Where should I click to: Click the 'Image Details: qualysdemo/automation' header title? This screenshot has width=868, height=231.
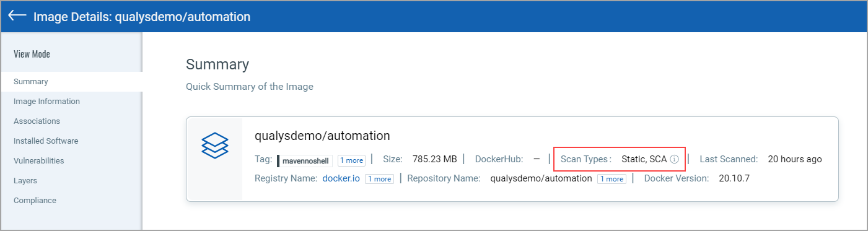point(142,17)
